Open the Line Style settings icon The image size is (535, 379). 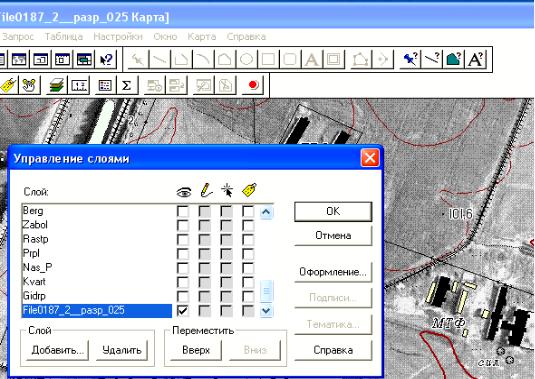click(432, 60)
